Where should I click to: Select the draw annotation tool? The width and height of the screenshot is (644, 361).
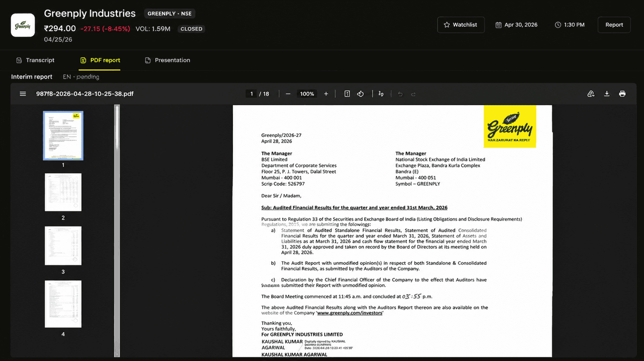381,94
